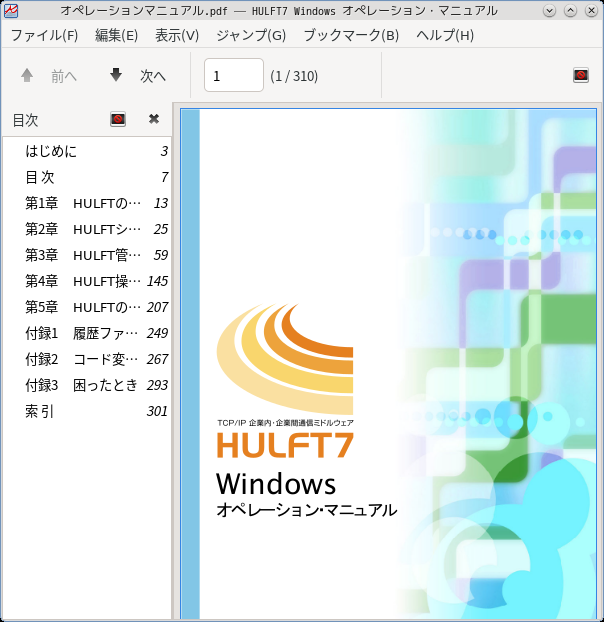The height and width of the screenshot is (622, 604).
Task: Click the red icon in the sidebar header
Action: [x=118, y=119]
